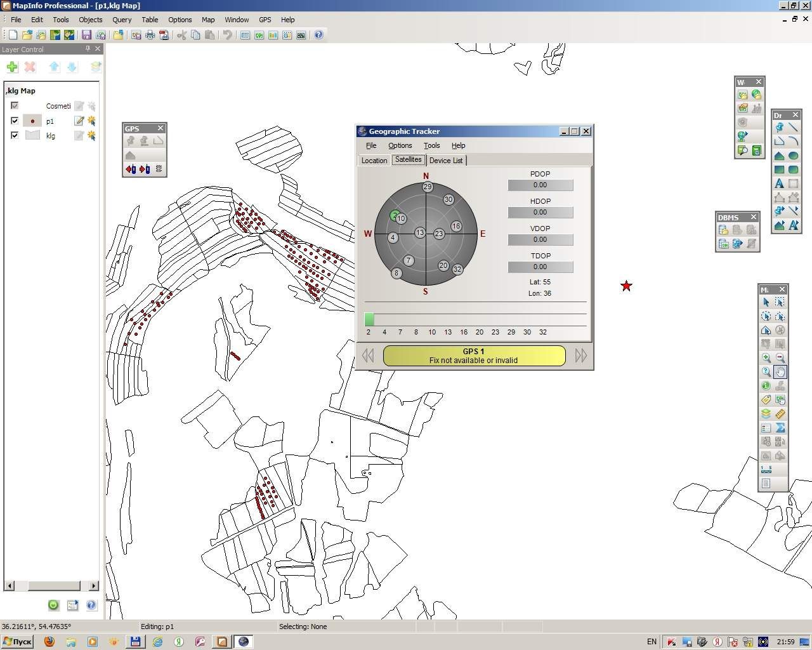Viewport: 812px width, 650px height.
Task: Select the Grabber hand tool
Action: click(780, 372)
